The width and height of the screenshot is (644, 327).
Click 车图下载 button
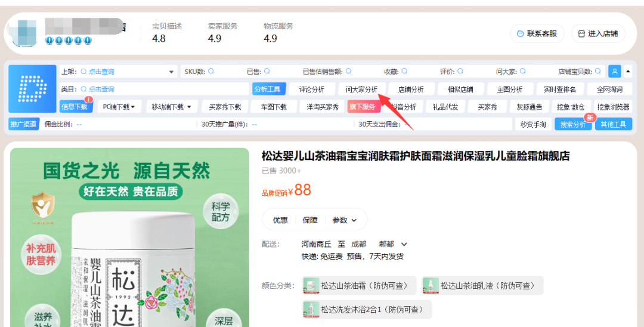point(274,107)
